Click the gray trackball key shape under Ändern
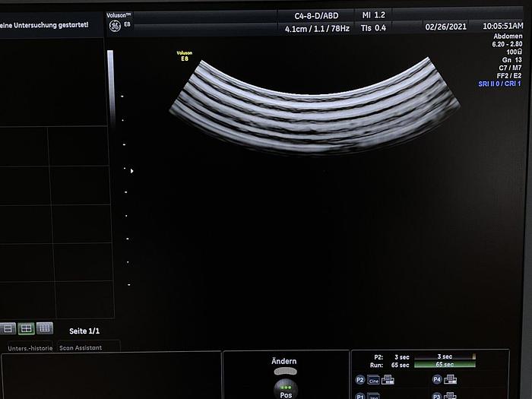This screenshot has width=532, height=399. [x=286, y=372]
